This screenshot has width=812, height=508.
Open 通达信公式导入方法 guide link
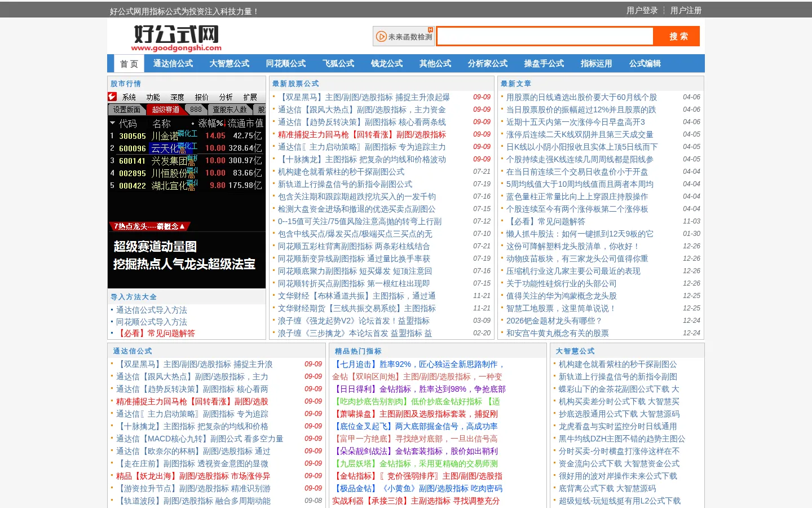click(x=151, y=310)
